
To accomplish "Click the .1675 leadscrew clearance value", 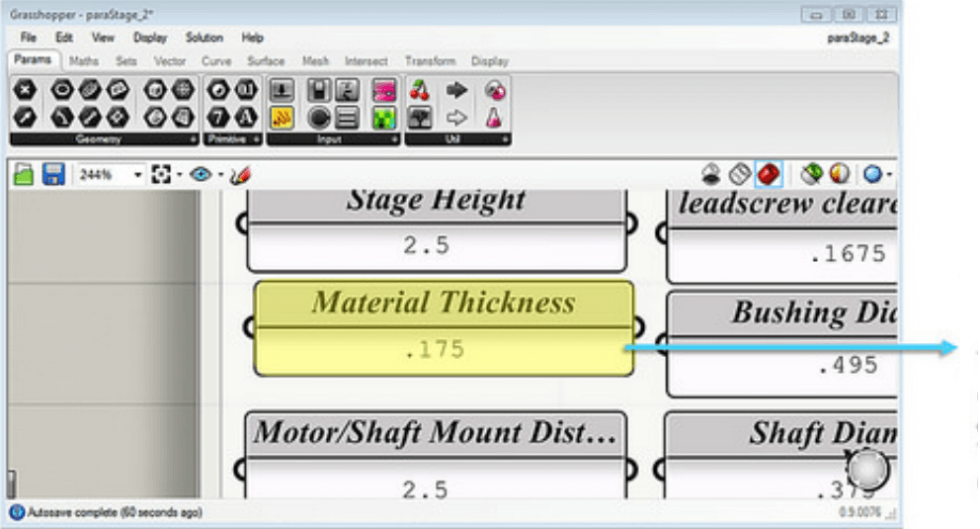I will pos(848,254).
